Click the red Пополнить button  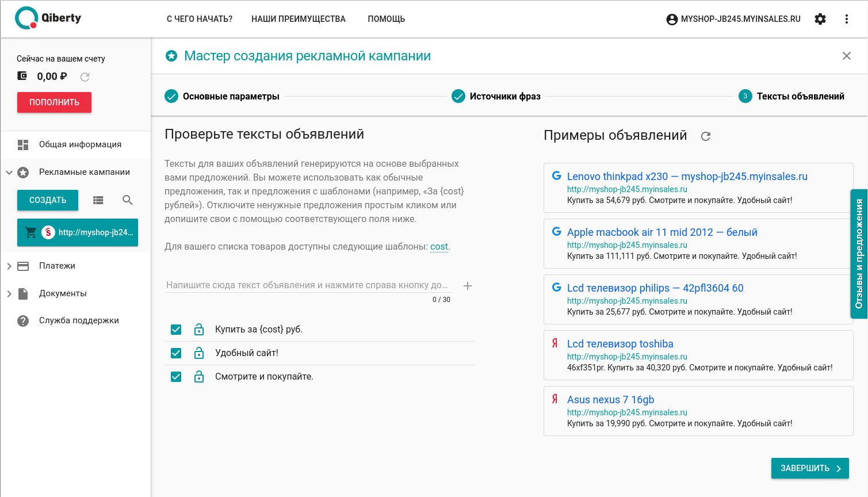pyautogui.click(x=54, y=102)
